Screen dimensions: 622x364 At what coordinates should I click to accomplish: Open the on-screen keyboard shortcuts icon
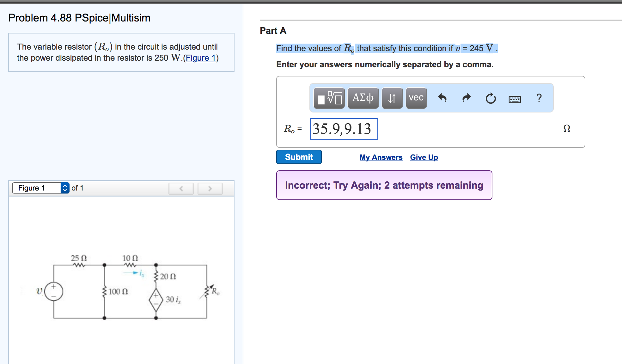point(515,99)
